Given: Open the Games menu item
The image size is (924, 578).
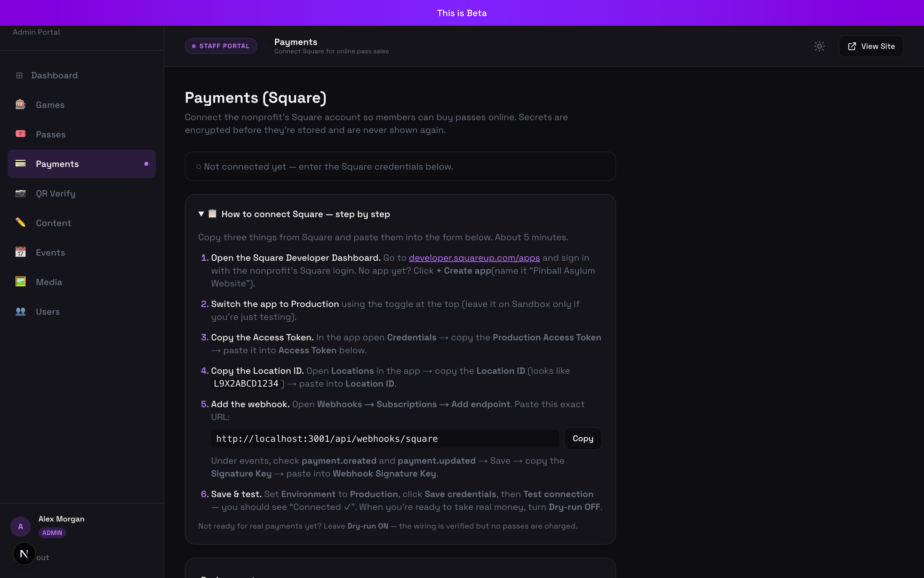Looking at the screenshot, I should [x=82, y=105].
